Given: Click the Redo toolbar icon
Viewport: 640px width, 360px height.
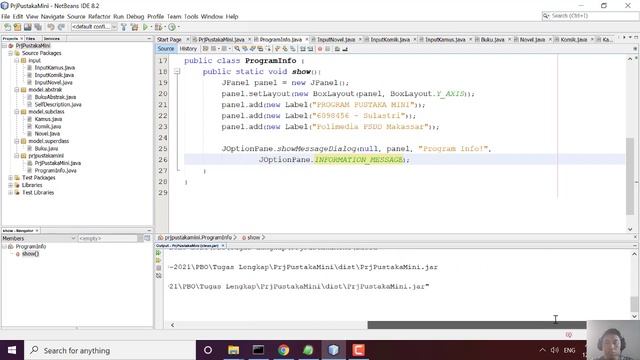Looking at the screenshot, I should tap(61, 27).
